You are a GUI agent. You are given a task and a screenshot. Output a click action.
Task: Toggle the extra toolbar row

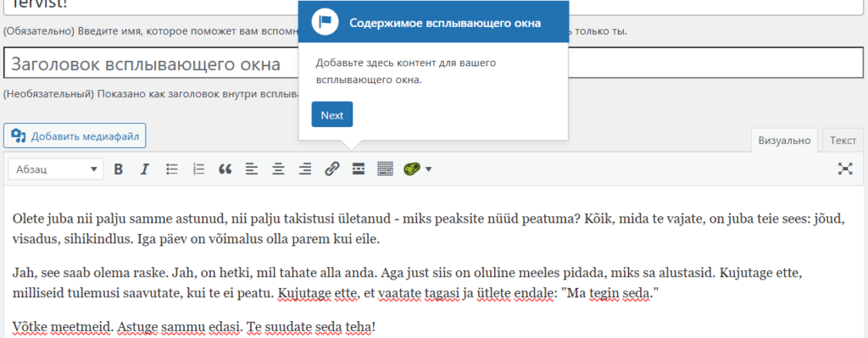[385, 169]
